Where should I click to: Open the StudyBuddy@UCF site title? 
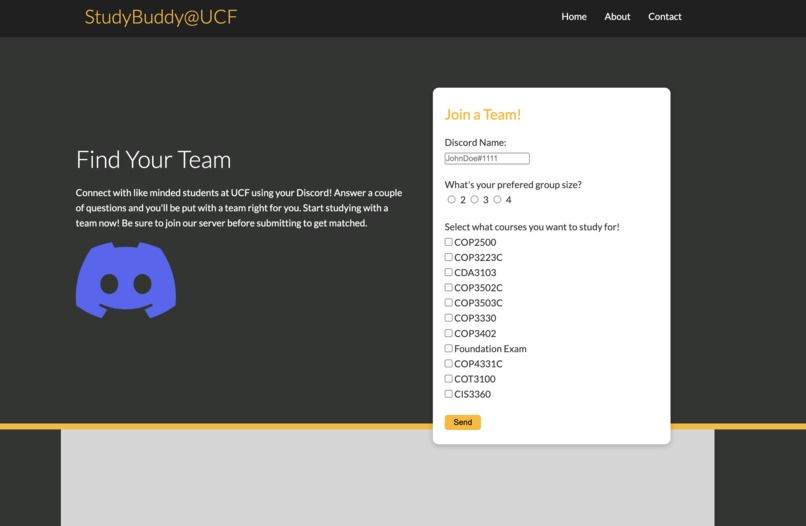[x=160, y=17]
